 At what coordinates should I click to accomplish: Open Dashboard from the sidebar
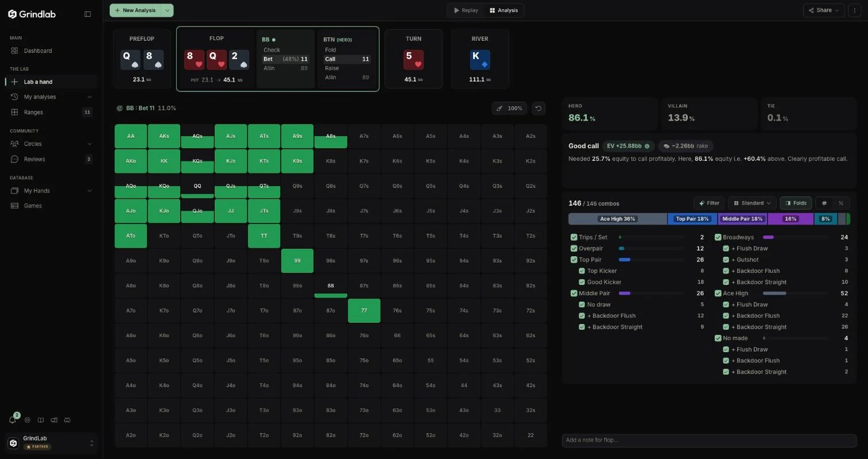[49, 51]
